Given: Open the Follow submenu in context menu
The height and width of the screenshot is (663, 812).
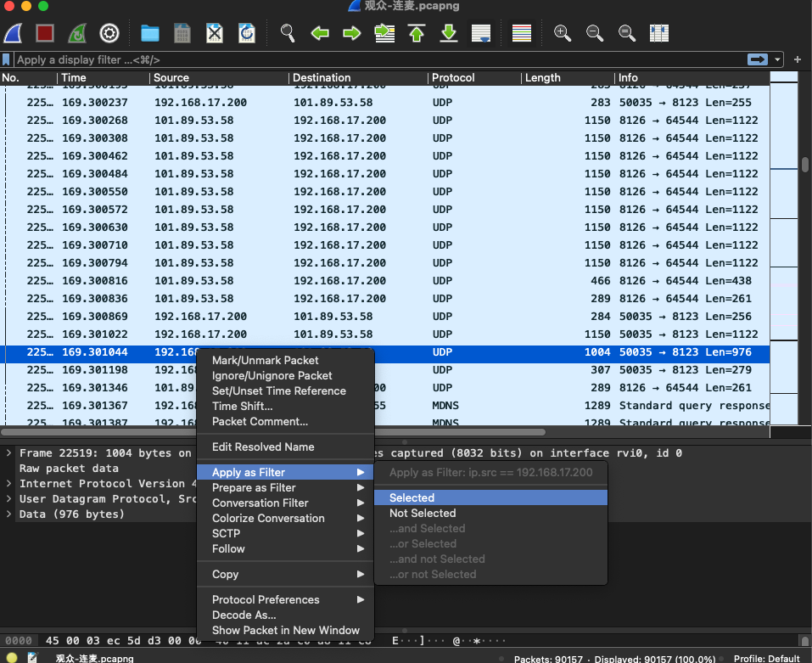Looking at the screenshot, I should 227,549.
